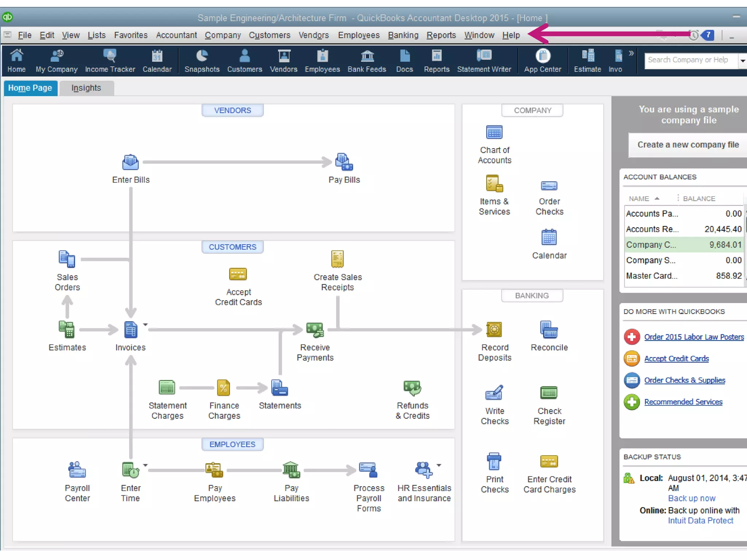
Task: Click the Back up now link
Action: point(691,498)
